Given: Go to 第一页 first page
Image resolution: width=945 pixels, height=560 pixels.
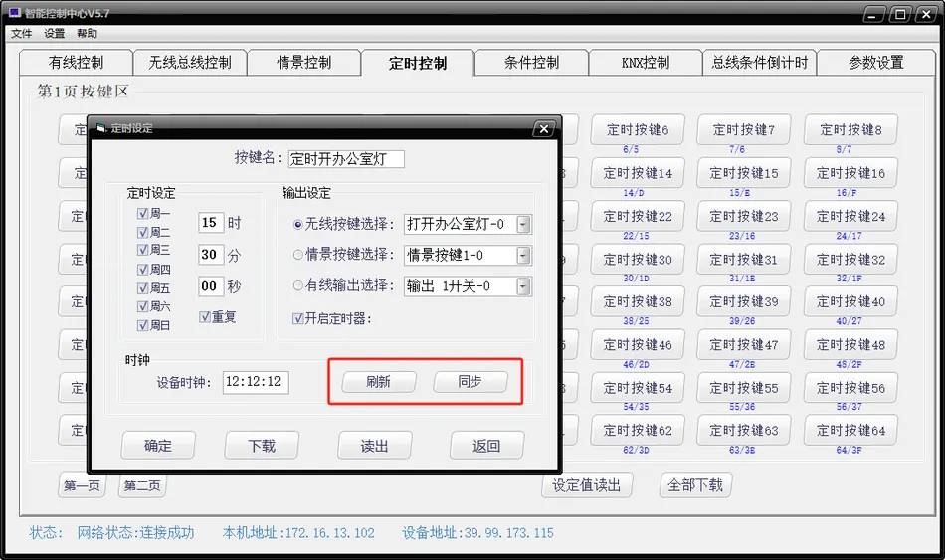Looking at the screenshot, I should [82, 485].
